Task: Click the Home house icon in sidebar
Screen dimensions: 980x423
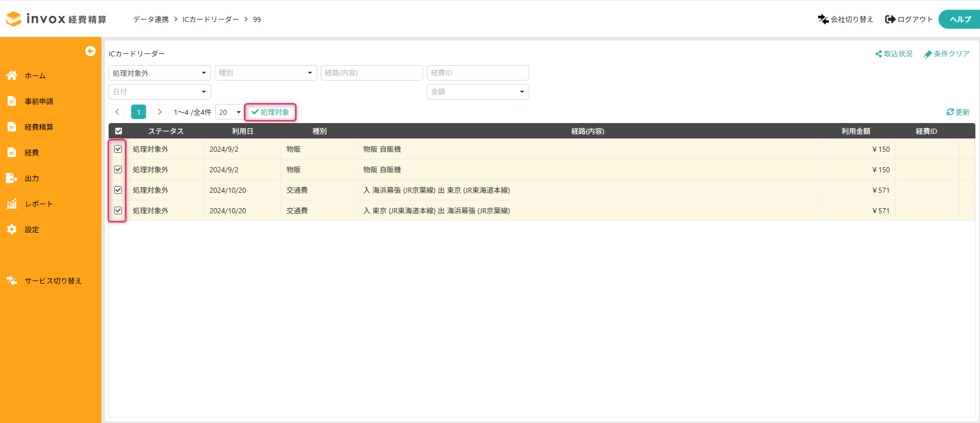Action: click(12, 75)
